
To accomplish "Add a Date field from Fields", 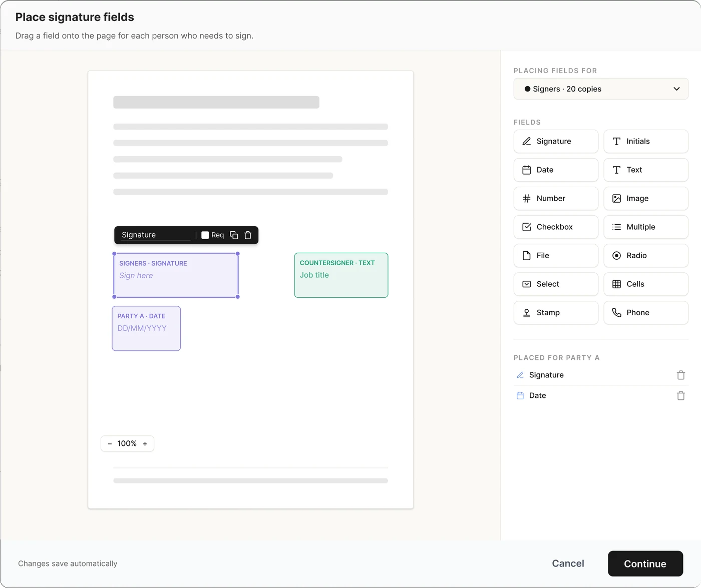I will (x=556, y=170).
